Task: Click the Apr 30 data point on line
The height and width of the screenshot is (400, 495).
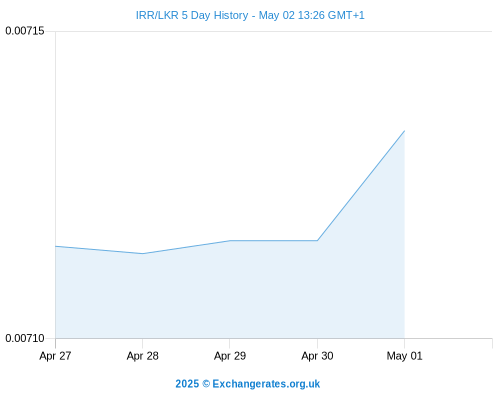Action: 317,240
